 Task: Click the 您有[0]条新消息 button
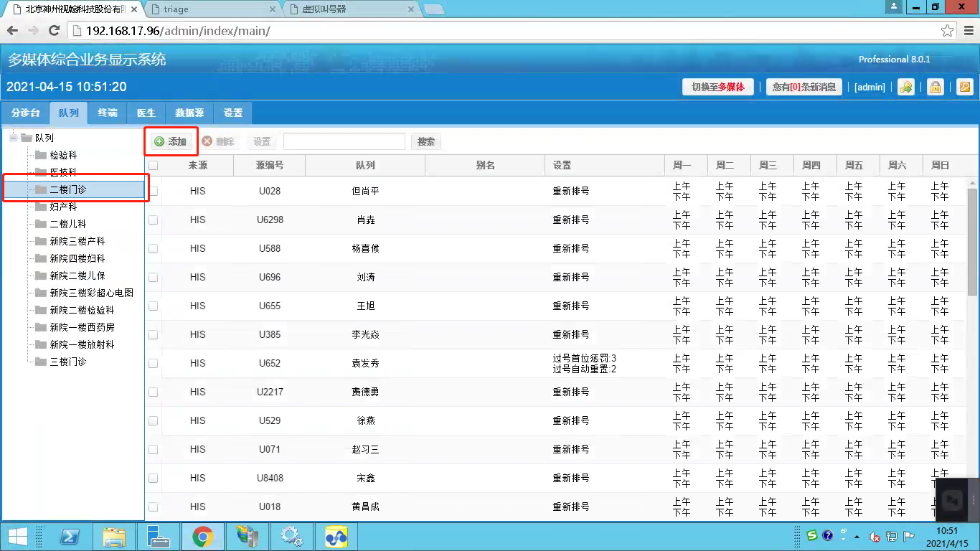[804, 87]
